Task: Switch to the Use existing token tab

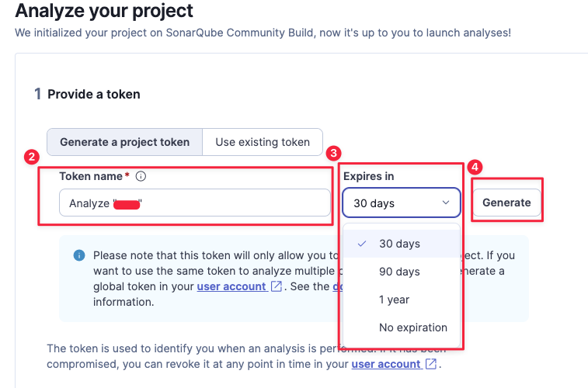Action: tap(263, 142)
